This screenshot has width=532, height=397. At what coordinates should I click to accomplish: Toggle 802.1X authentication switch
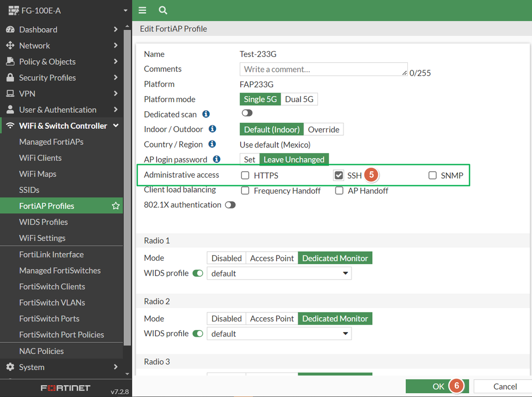(x=231, y=205)
